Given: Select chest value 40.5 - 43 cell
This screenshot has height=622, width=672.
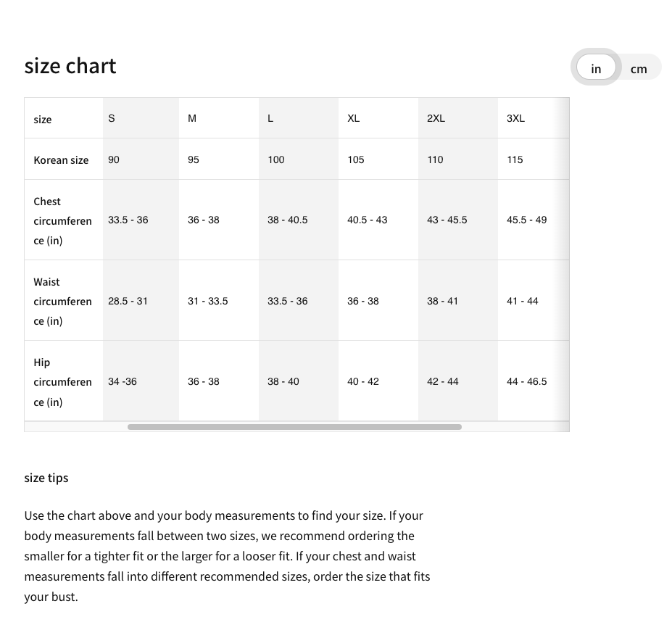Looking at the screenshot, I should pos(368,220).
